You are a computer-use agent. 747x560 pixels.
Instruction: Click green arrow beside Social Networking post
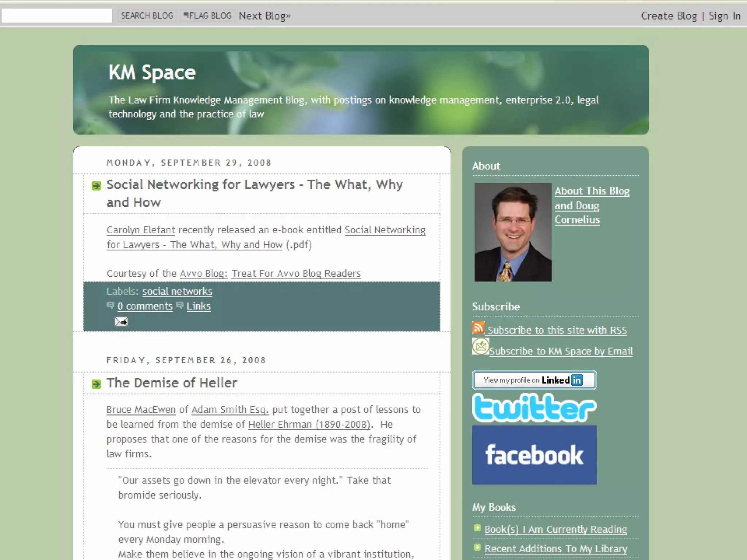point(96,186)
